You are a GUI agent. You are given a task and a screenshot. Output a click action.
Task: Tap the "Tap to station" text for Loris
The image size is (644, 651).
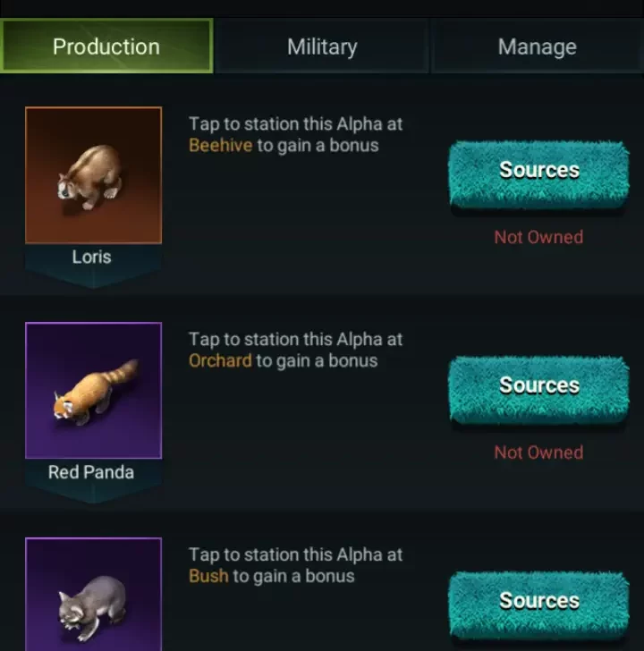click(x=295, y=124)
